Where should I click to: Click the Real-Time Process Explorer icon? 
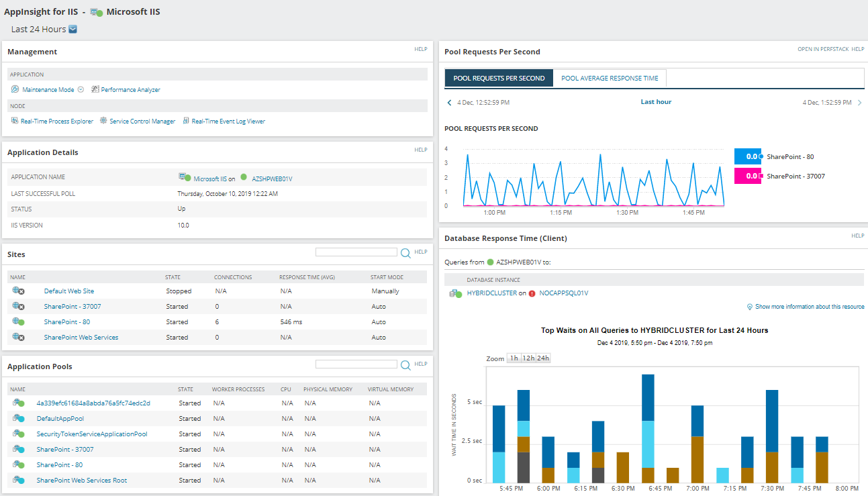(15, 121)
